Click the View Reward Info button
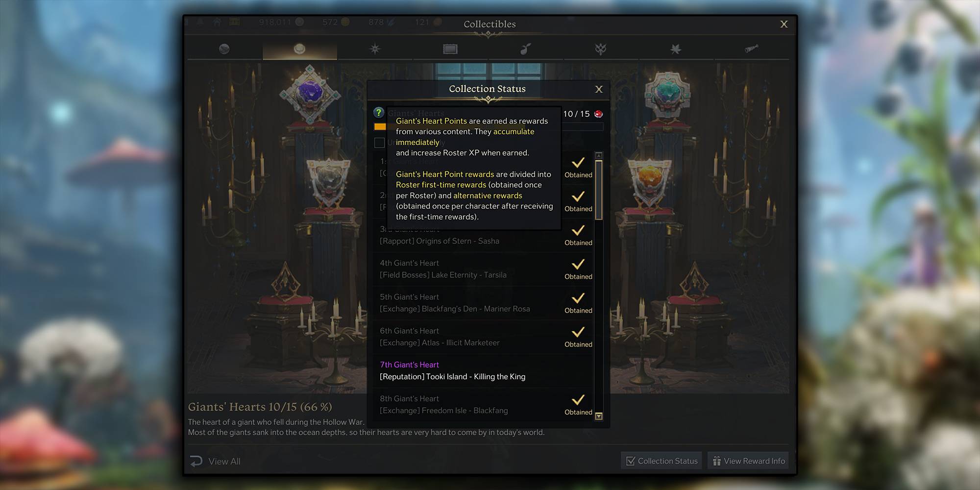 coord(748,461)
